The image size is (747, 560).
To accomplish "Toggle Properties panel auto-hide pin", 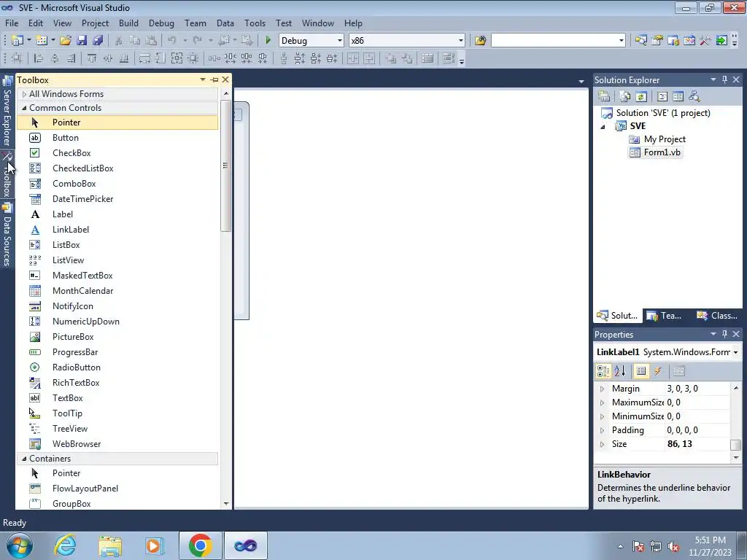I will pos(724,334).
